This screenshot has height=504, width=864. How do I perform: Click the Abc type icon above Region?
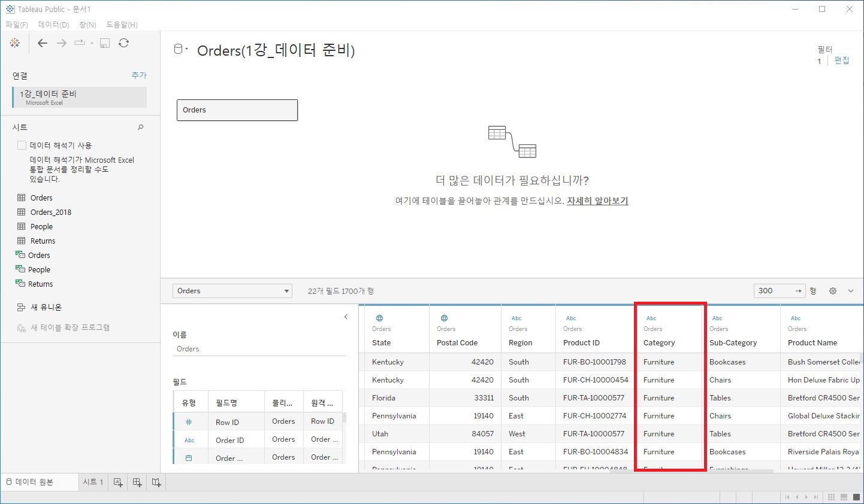(516, 318)
